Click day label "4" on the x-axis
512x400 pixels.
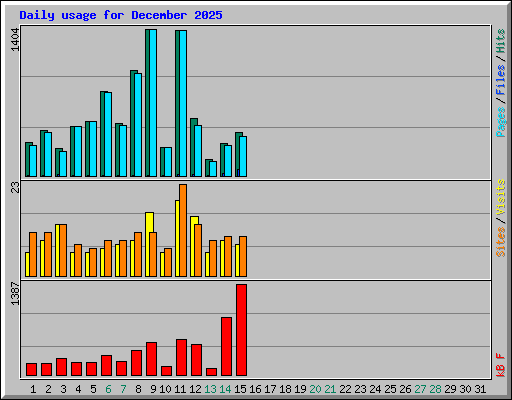(x=78, y=389)
